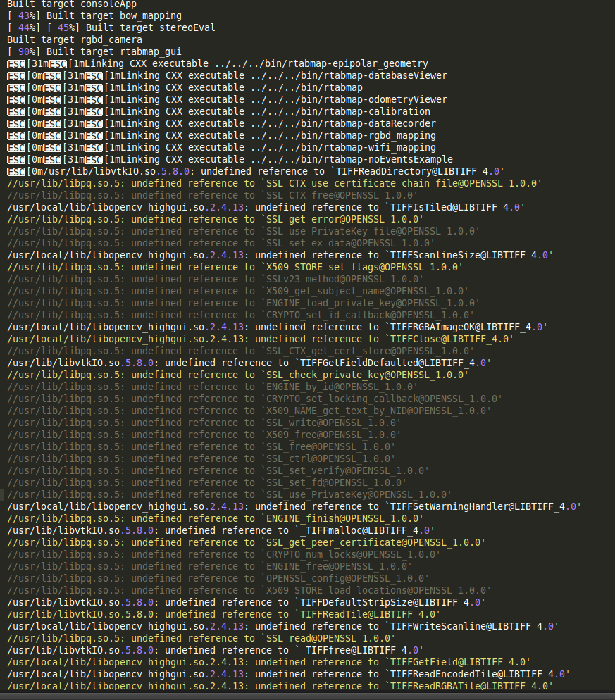Click the X509_STORE_set_flags error line
The image size is (615, 700).
click(x=235, y=267)
